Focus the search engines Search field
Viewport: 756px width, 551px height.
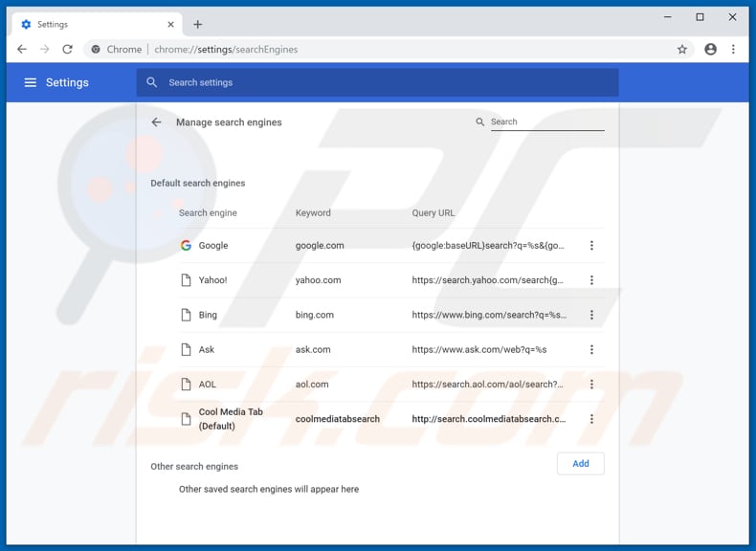547,122
